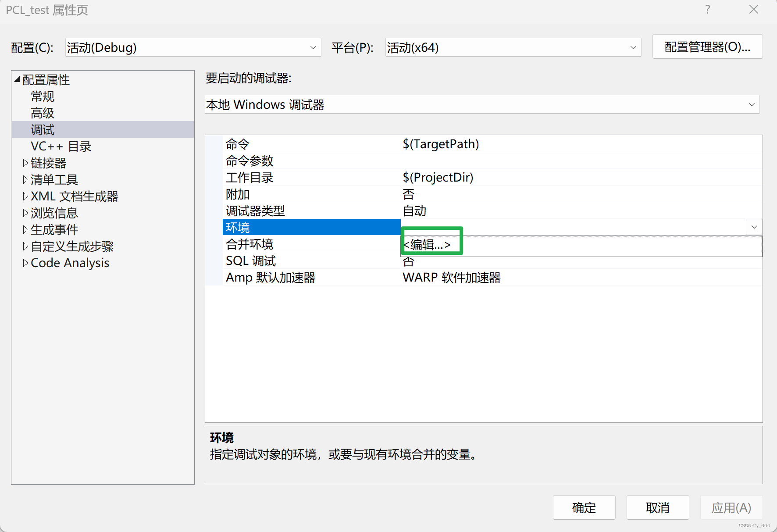
Task: Expand the 生成事件 tree node
Action: coord(25,229)
